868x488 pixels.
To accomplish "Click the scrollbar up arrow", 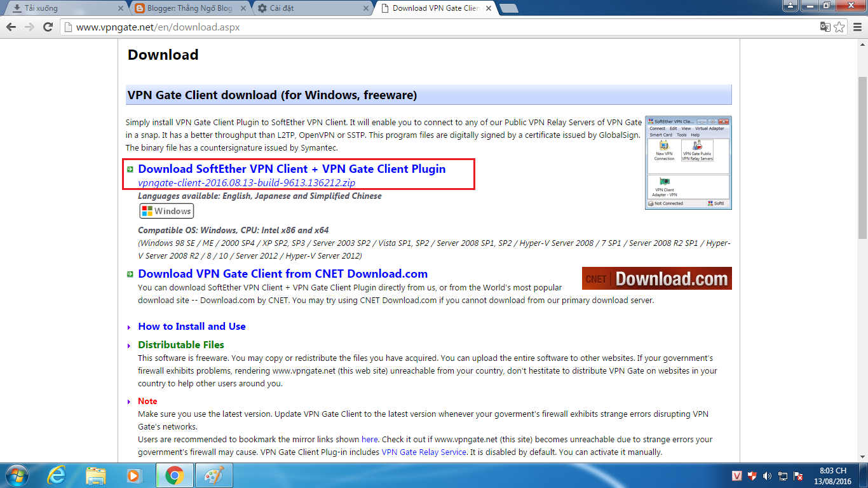I will click(x=862, y=44).
